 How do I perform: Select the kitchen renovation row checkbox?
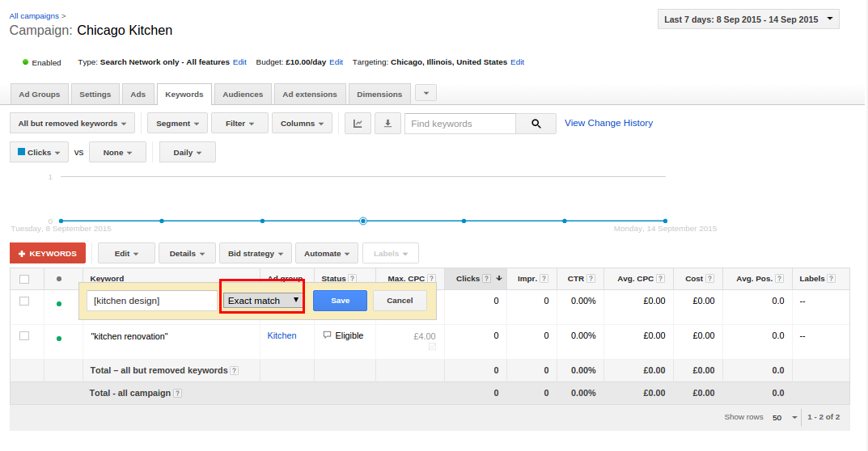[24, 335]
